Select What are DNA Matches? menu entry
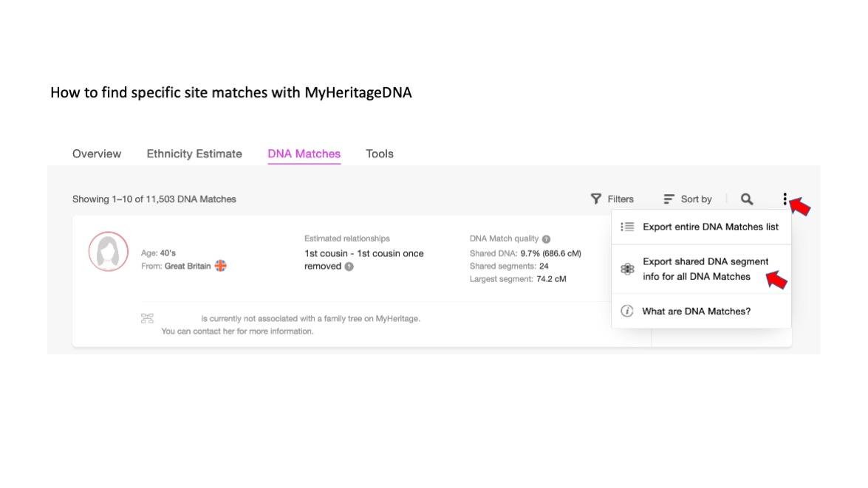This screenshot has height=488, width=868. pyautogui.click(x=696, y=311)
